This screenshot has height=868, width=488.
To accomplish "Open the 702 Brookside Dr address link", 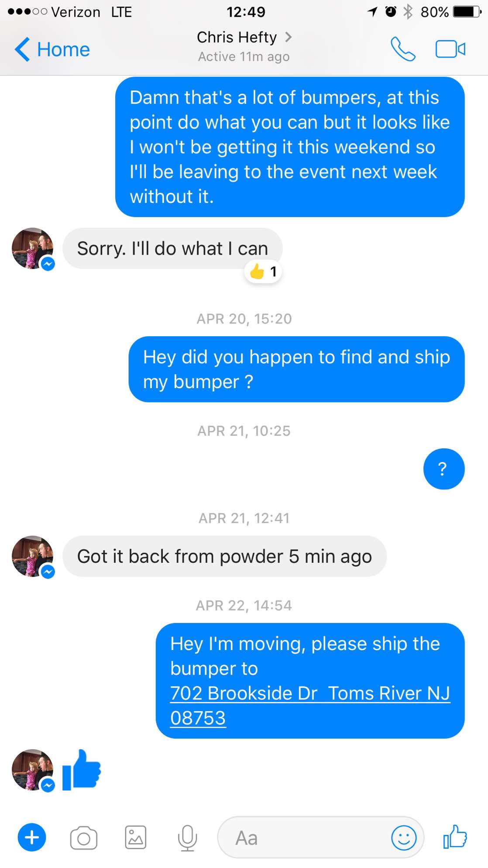I will tap(310, 705).
